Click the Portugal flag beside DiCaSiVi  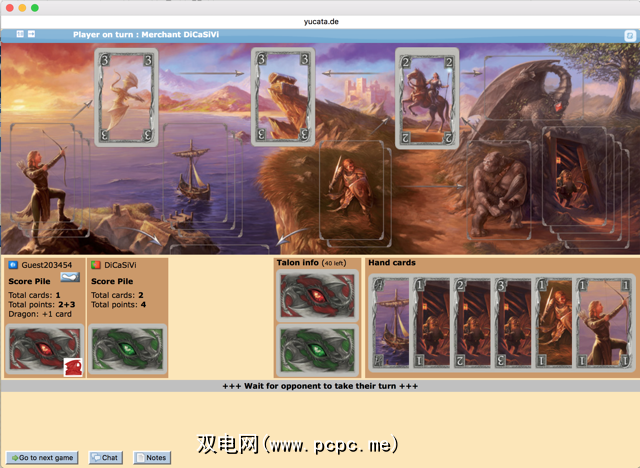tap(96, 265)
